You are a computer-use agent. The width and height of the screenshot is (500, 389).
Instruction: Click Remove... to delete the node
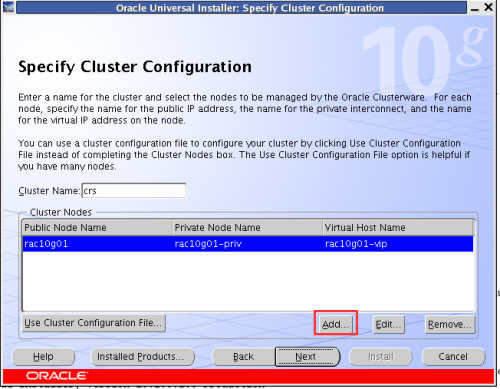coord(450,324)
